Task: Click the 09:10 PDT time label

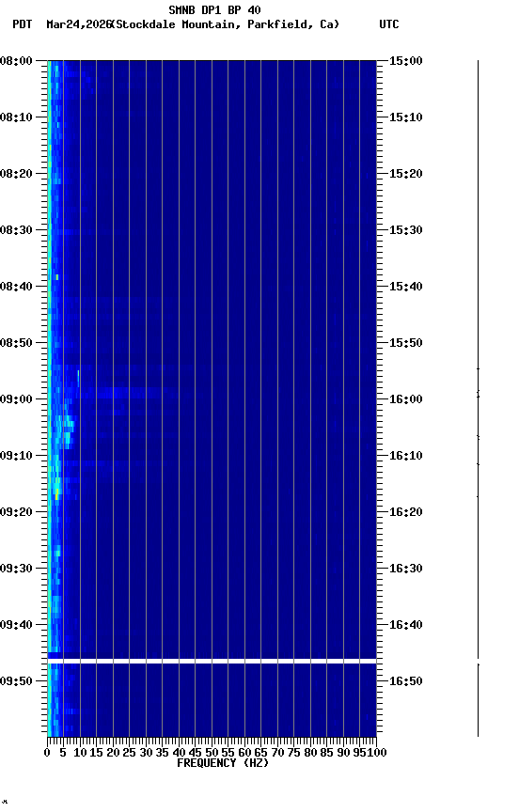Action: (x=16, y=456)
